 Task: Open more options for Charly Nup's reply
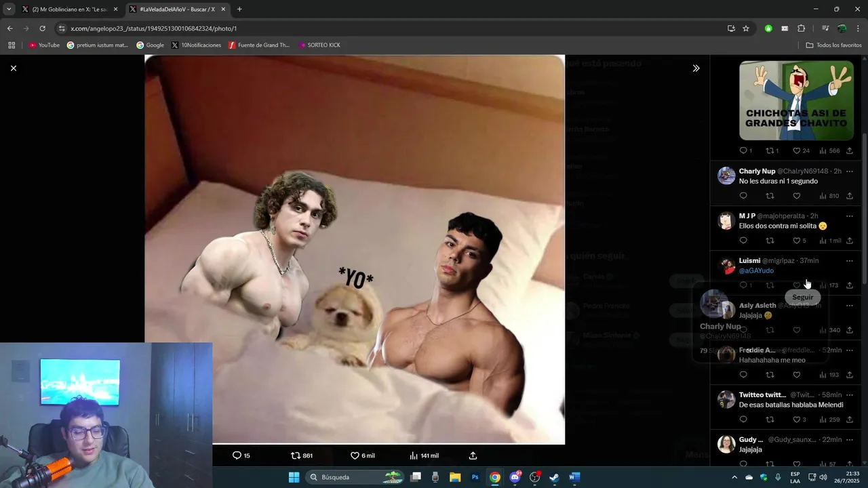[849, 171]
